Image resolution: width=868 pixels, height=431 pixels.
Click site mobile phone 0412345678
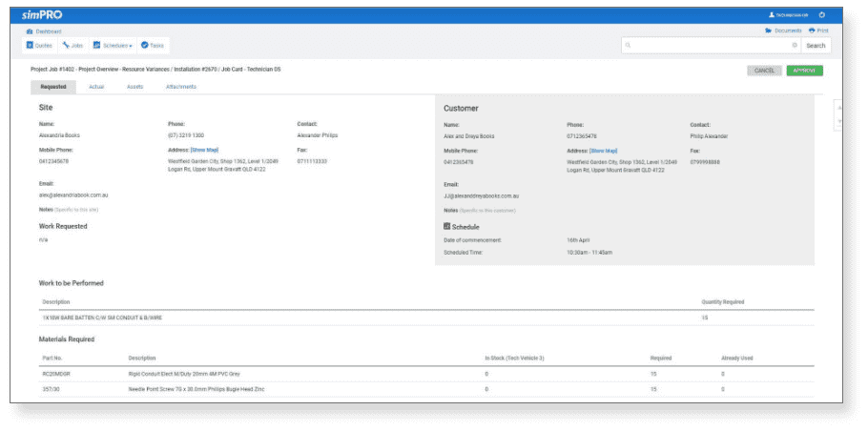[x=53, y=161]
